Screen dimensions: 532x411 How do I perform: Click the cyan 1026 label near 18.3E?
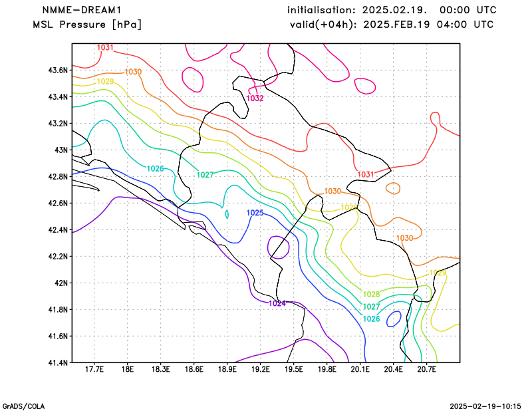(155, 168)
